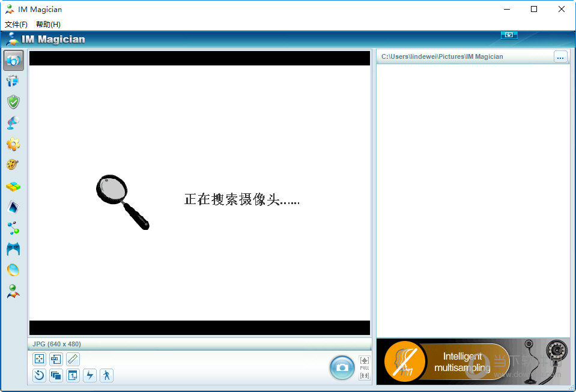The height and width of the screenshot is (392, 576).
Task: Open the connected nodes share sidebar icon
Action: 14,228
